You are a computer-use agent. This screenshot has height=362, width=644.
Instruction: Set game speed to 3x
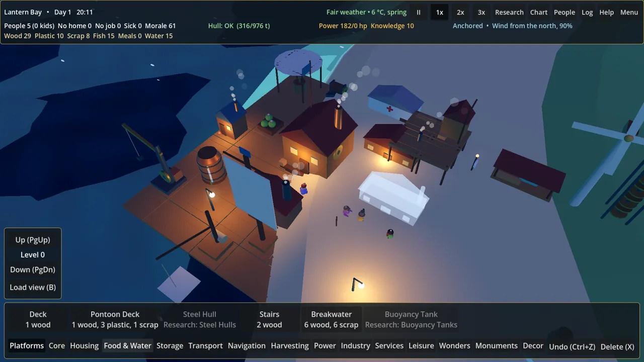481,12
